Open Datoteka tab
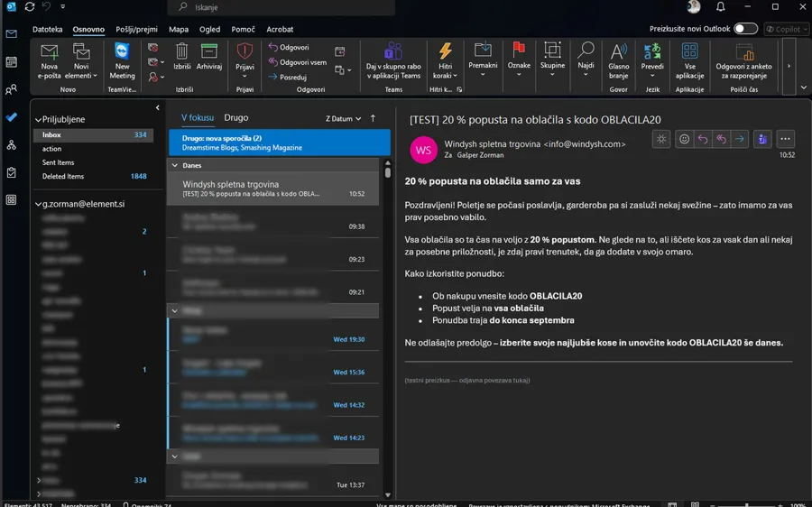This screenshot has height=507, width=812. pyautogui.click(x=47, y=29)
